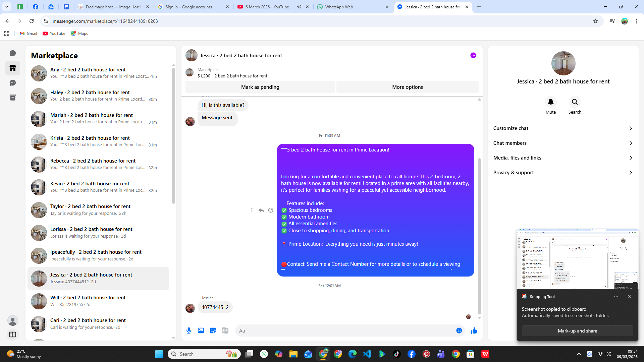Click the voice clip microphone icon
Screen dimensions: 644x362
189,330
